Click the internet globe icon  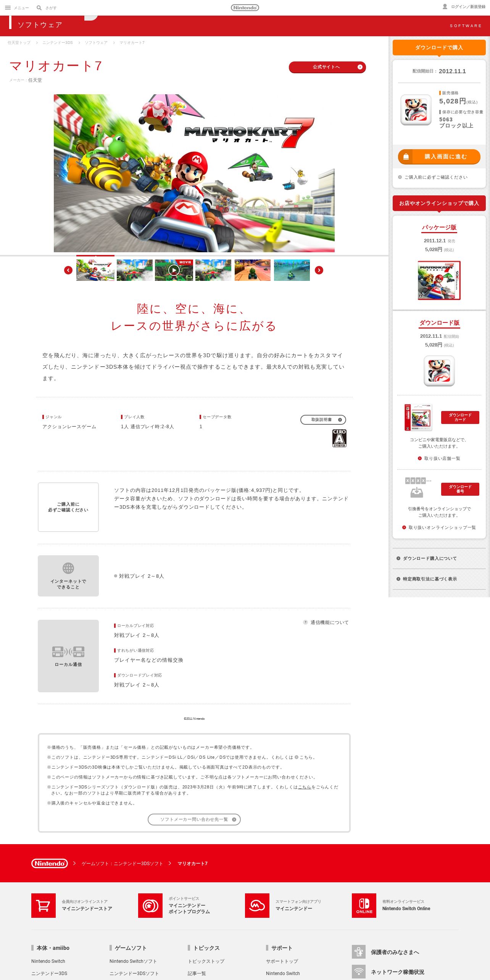tap(68, 568)
